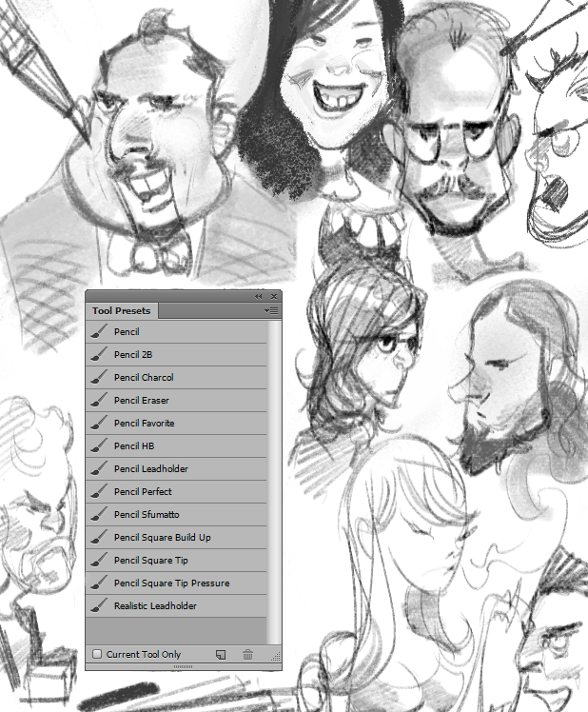
Task: Choose the 'Pencil Favorite' preset name
Action: pos(145,424)
